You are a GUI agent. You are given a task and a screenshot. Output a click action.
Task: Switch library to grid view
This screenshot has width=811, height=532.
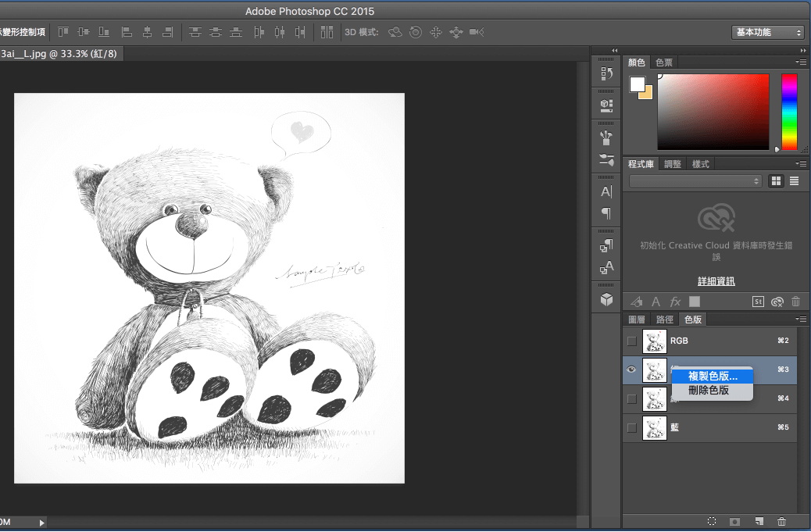pyautogui.click(x=776, y=181)
